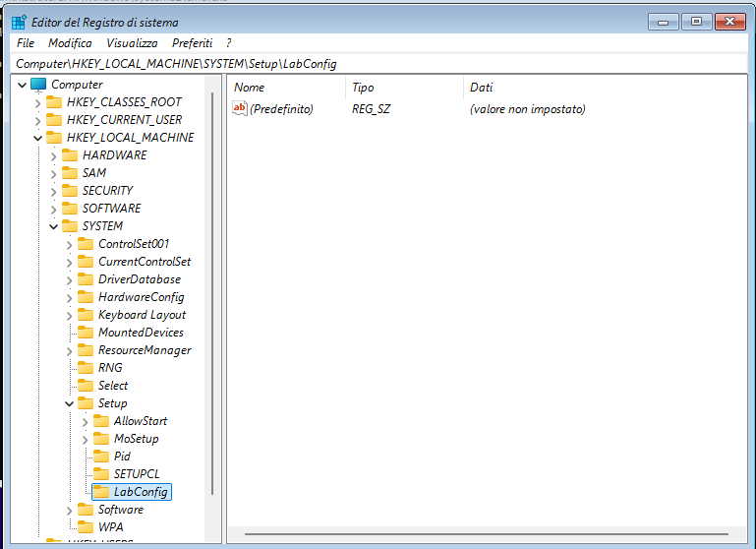Expand the ControlSet001 key

(x=69, y=244)
